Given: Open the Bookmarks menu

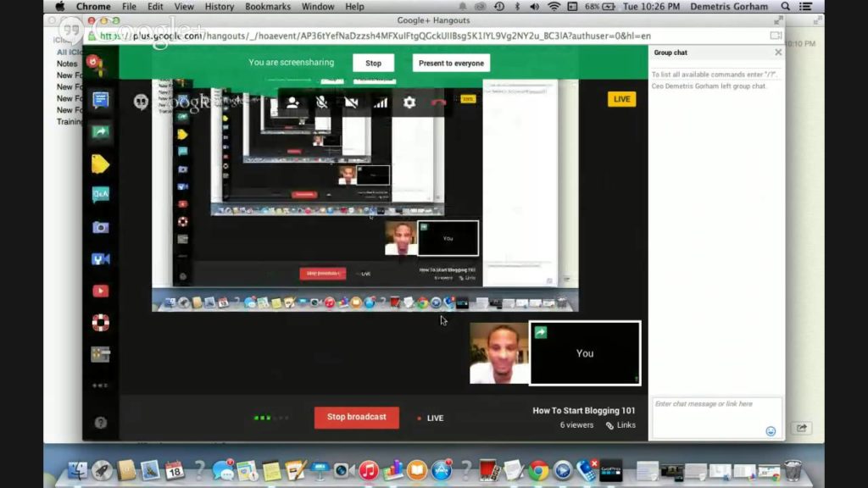Looking at the screenshot, I should [x=268, y=7].
